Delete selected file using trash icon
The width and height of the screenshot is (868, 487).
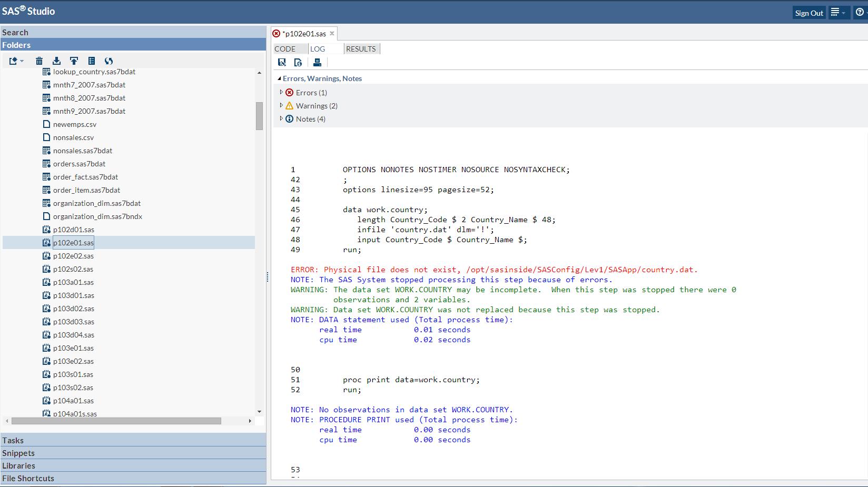[x=39, y=61]
